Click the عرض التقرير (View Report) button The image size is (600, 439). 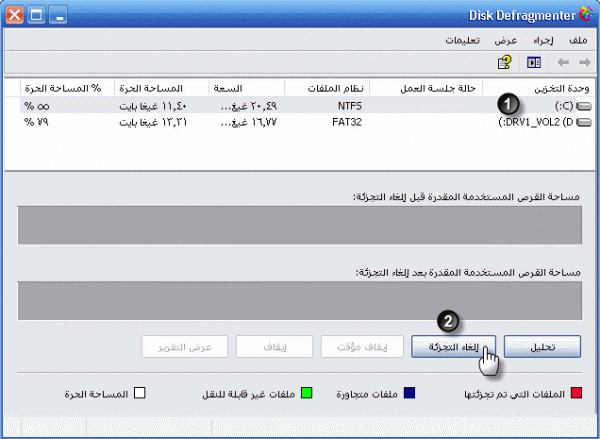(x=185, y=347)
